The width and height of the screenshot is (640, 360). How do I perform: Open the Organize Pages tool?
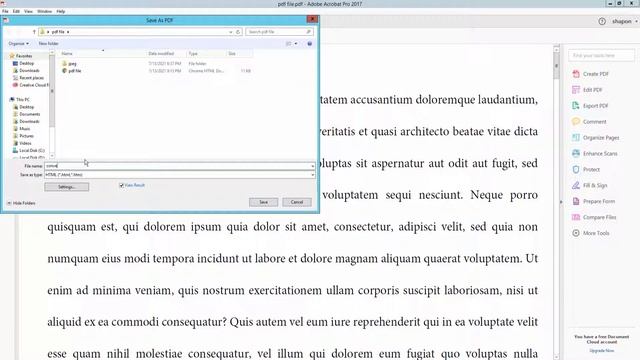(x=596, y=138)
